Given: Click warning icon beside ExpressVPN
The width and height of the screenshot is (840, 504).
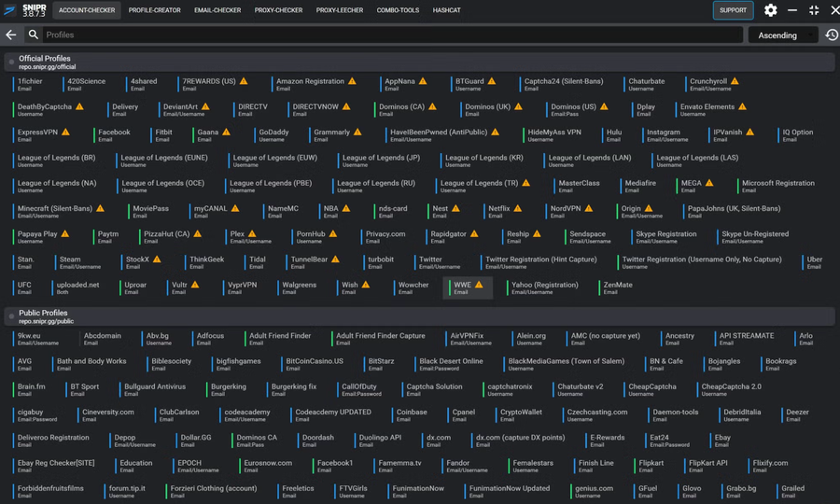Looking at the screenshot, I should 65,132.
